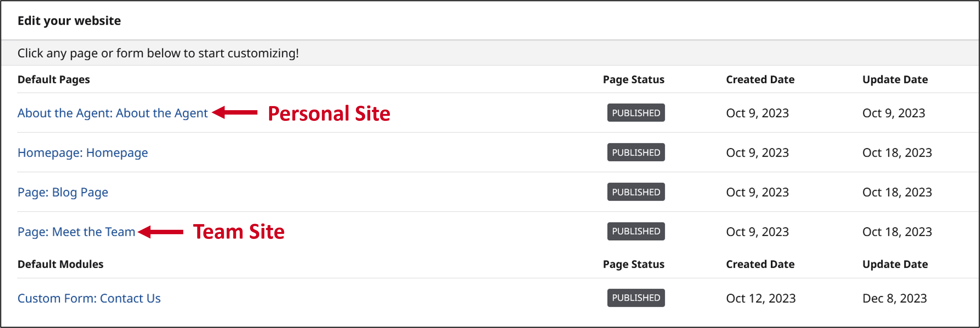Select the Default Pages section header
This screenshot has width=980, height=328.
point(54,80)
